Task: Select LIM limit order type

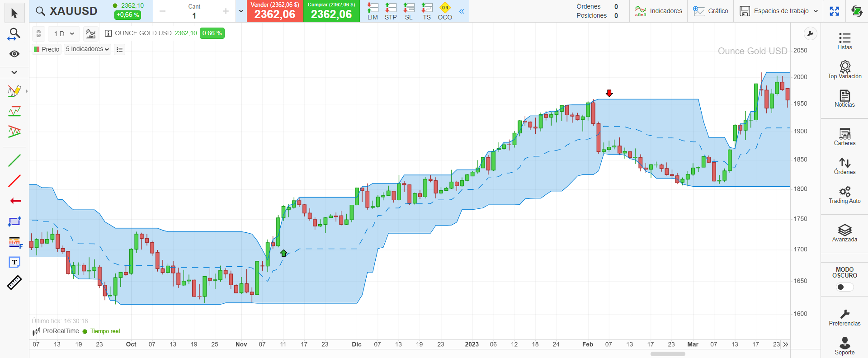Action: click(373, 11)
